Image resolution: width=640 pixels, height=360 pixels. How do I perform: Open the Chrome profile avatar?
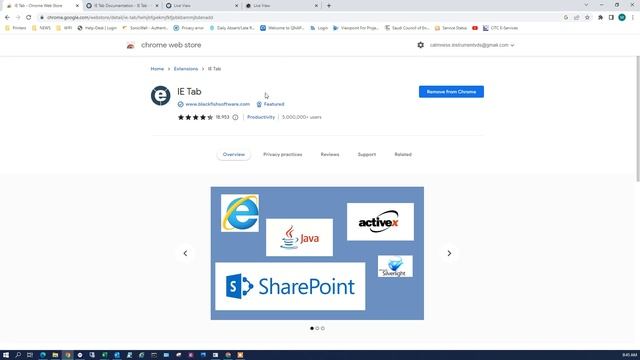coord(622,17)
